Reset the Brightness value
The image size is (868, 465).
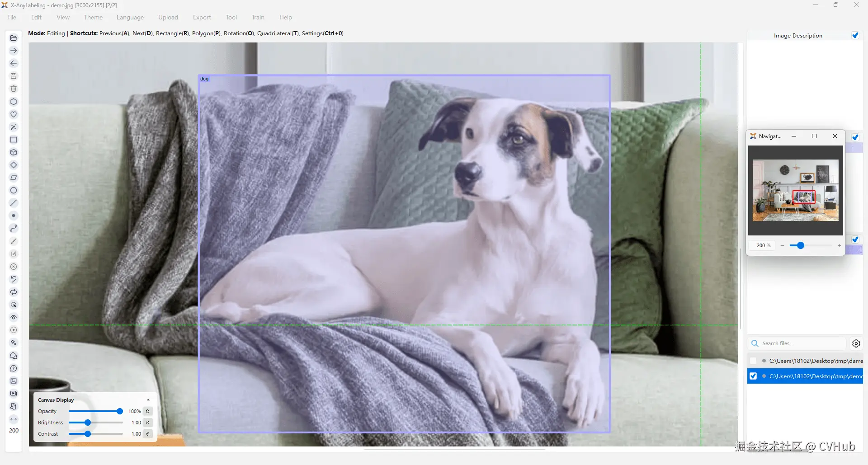(x=148, y=423)
